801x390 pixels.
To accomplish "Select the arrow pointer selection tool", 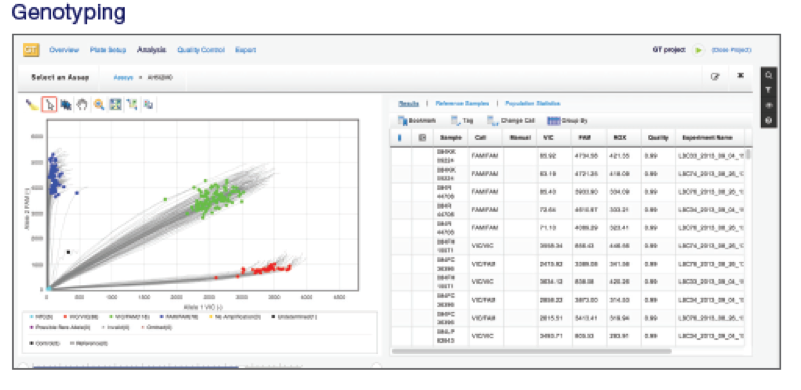I will (x=49, y=104).
